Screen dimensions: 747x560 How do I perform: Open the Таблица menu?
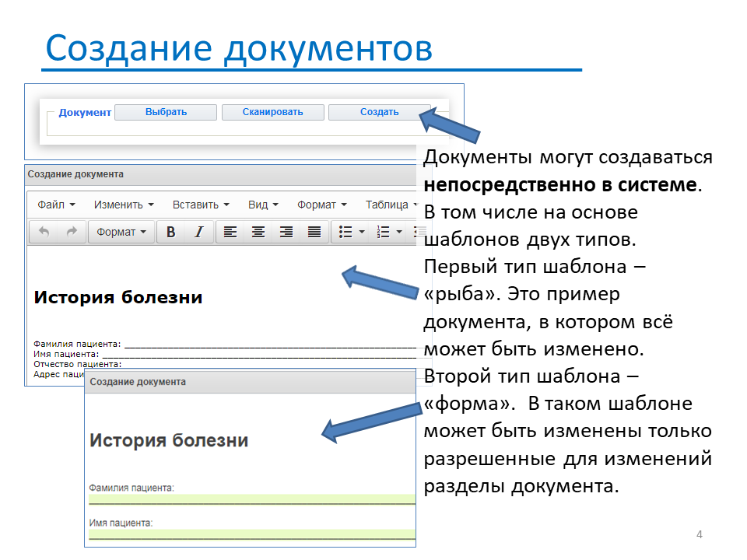tap(391, 205)
